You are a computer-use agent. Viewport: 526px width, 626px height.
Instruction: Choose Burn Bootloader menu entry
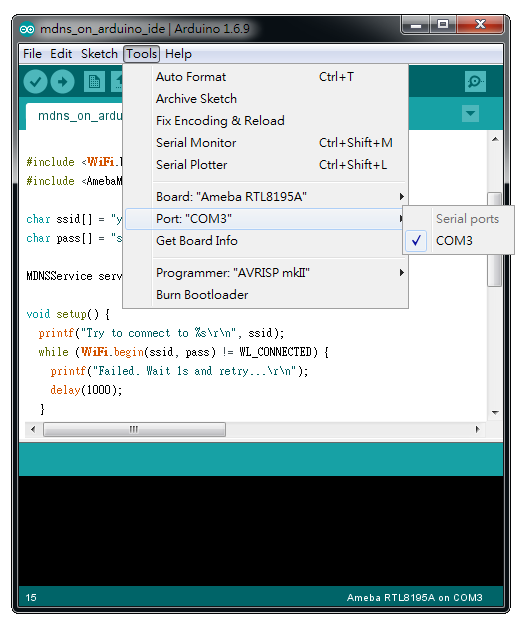click(x=266, y=295)
